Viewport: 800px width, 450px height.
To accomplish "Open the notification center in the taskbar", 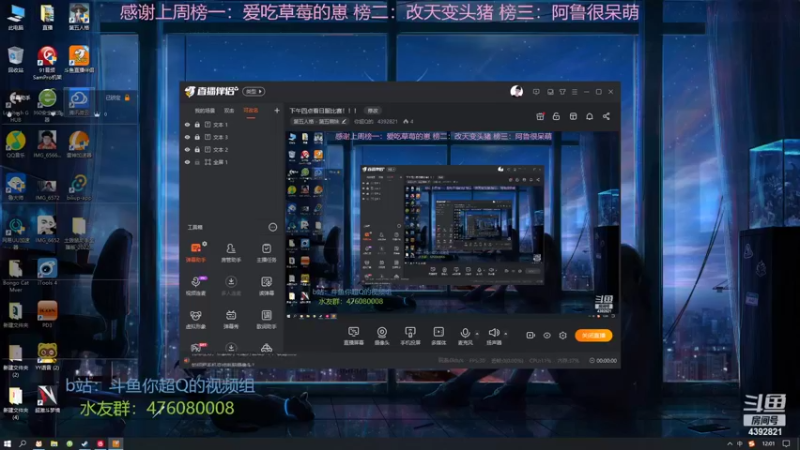I will (x=787, y=444).
